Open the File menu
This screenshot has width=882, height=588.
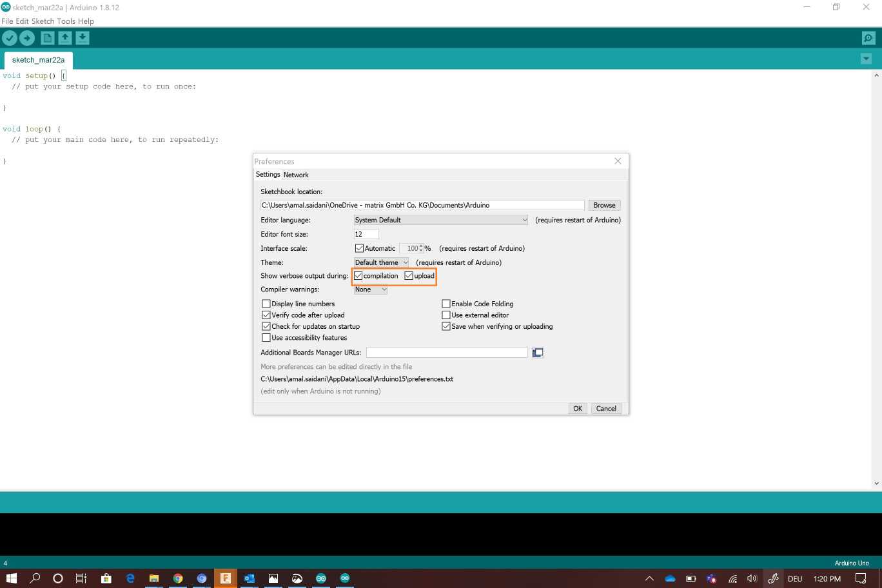(x=7, y=21)
